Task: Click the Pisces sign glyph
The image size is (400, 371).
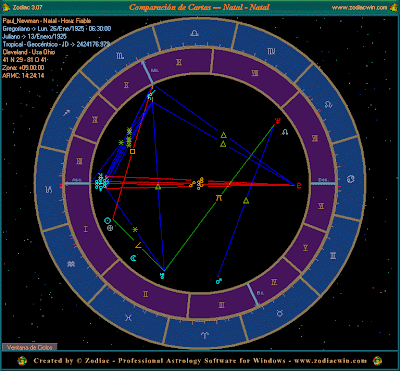Action: [128, 318]
